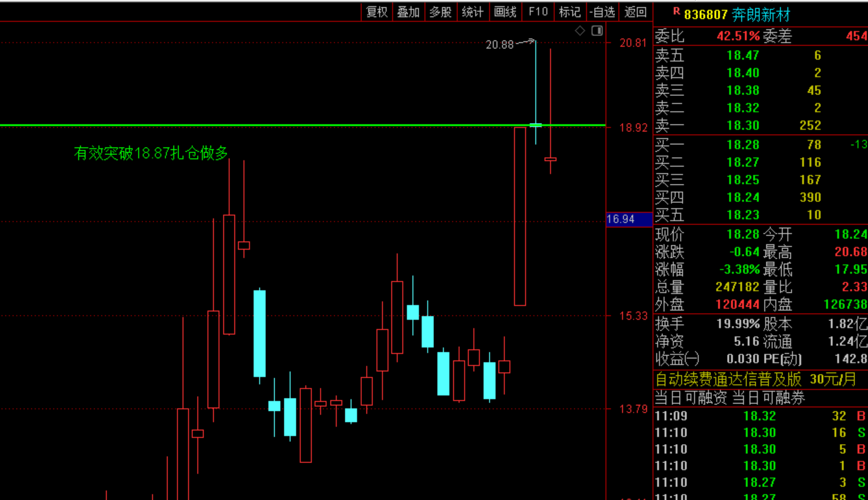Toggle the side panel layout icon
Image resolution: width=868 pixels, height=500 pixels.
(x=597, y=31)
